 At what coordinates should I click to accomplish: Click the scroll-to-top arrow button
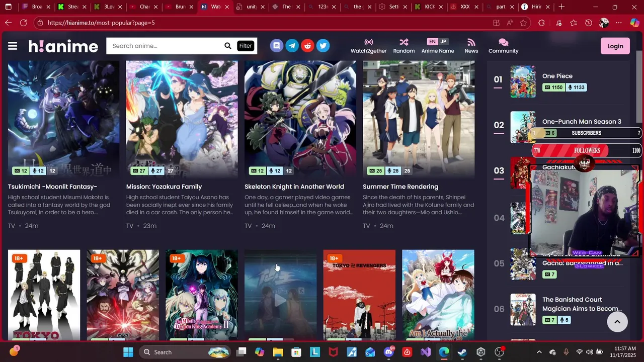pyautogui.click(x=617, y=322)
